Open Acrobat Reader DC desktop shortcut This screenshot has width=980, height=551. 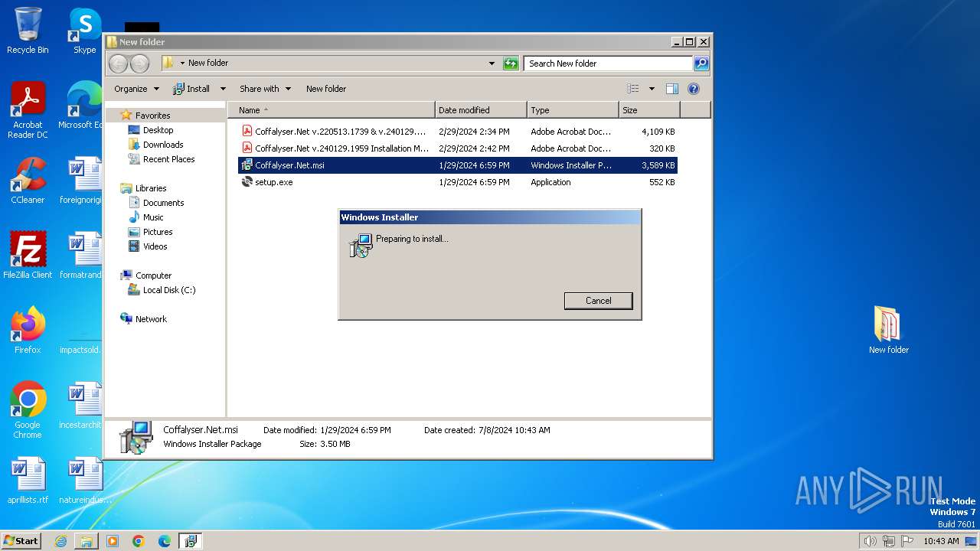point(28,109)
